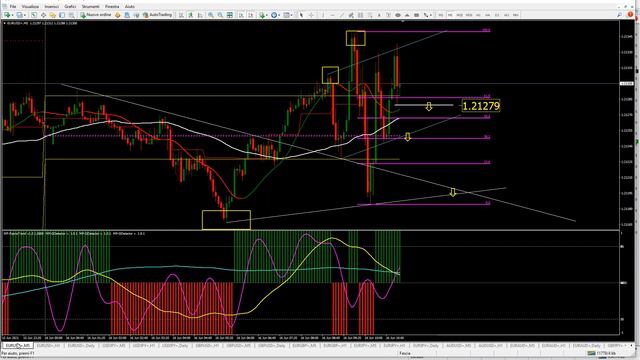Open the Profiles icon in toolbar

point(19,15)
